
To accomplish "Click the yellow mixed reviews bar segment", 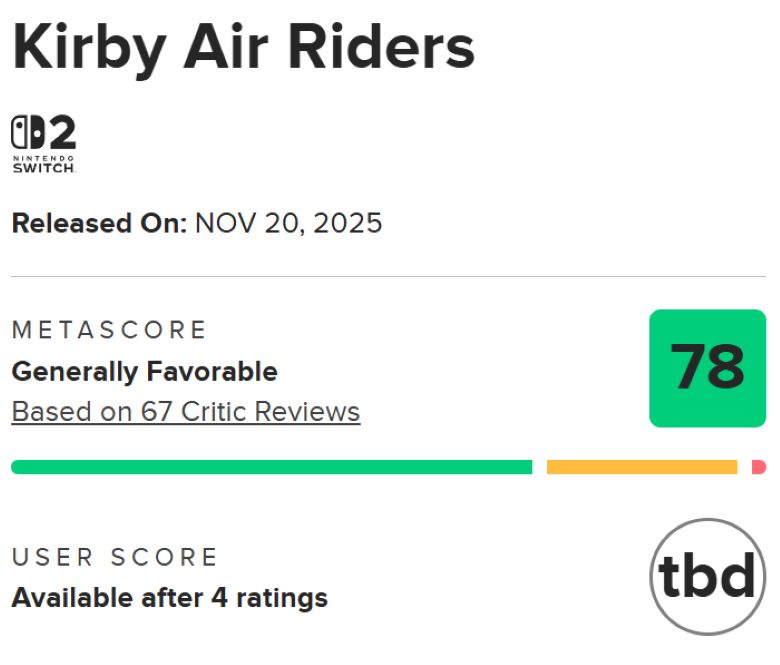I will point(641,467).
